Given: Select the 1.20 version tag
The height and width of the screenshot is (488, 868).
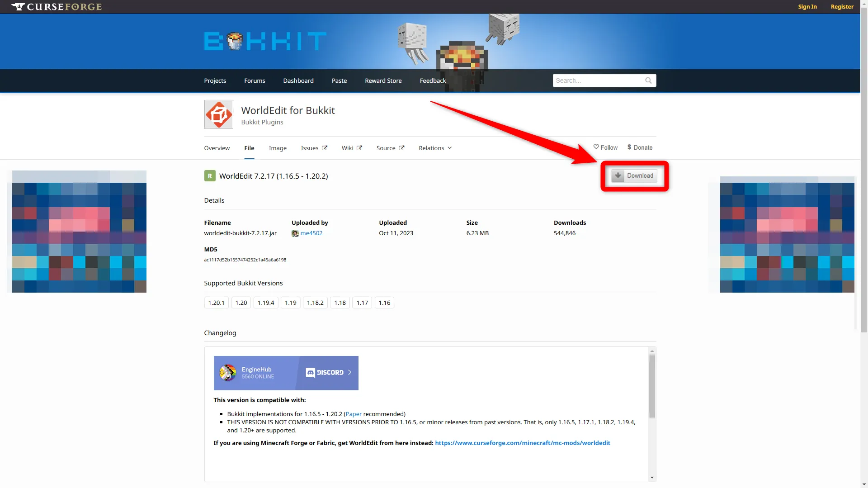Looking at the screenshot, I should click(x=241, y=303).
